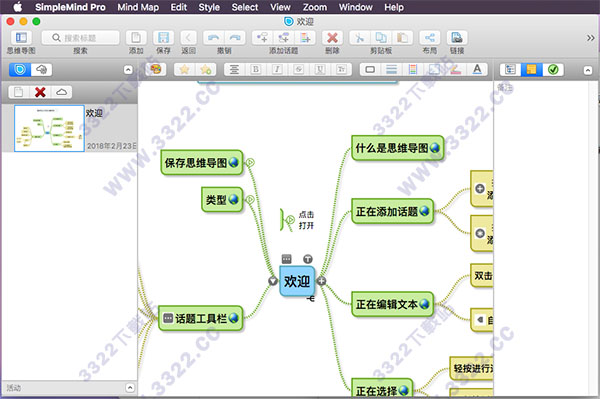
Task: Show more toolbar items via double chevron
Action: (x=590, y=38)
